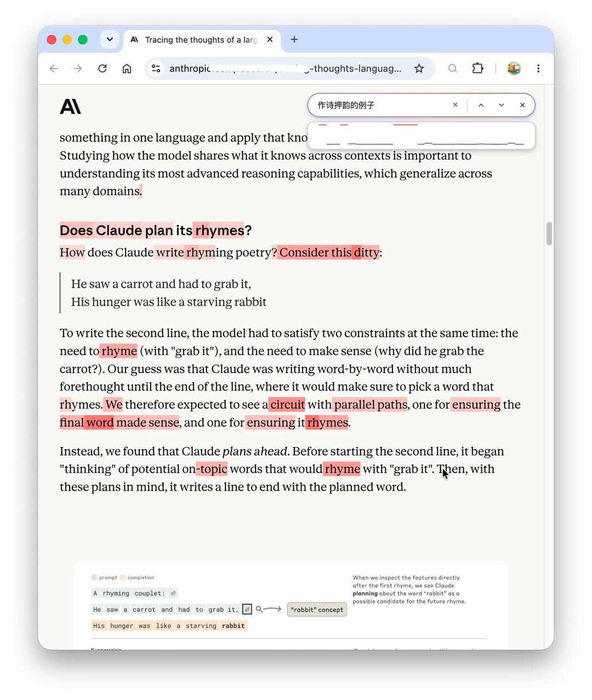Image resolution: width=592 pixels, height=700 pixels.
Task: Reload the page
Action: click(103, 68)
